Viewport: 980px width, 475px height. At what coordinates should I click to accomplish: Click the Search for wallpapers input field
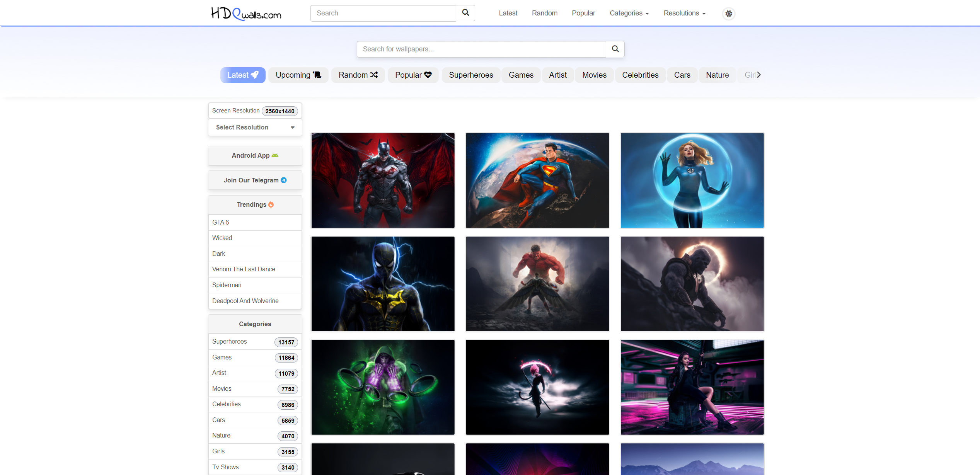click(x=481, y=49)
